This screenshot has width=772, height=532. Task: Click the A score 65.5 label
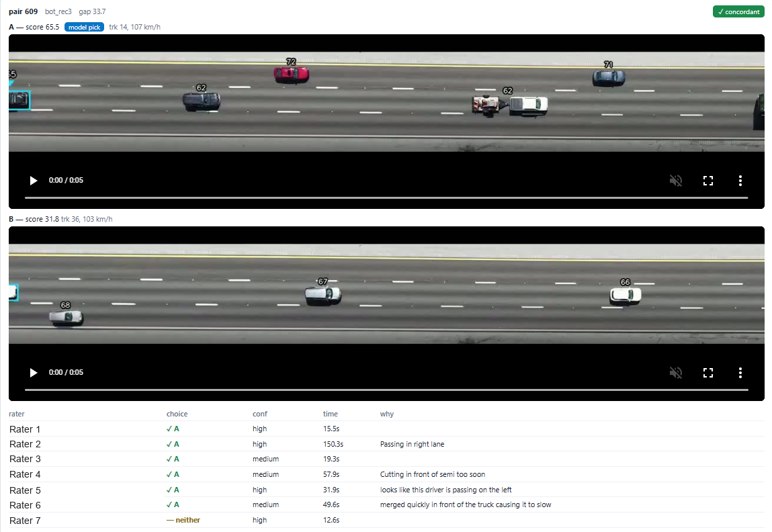point(34,27)
